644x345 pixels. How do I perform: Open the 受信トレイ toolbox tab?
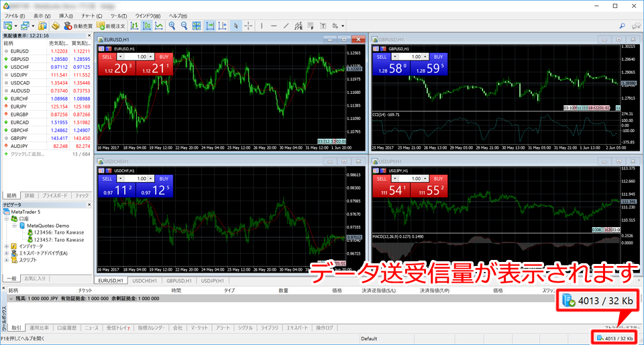118,328
